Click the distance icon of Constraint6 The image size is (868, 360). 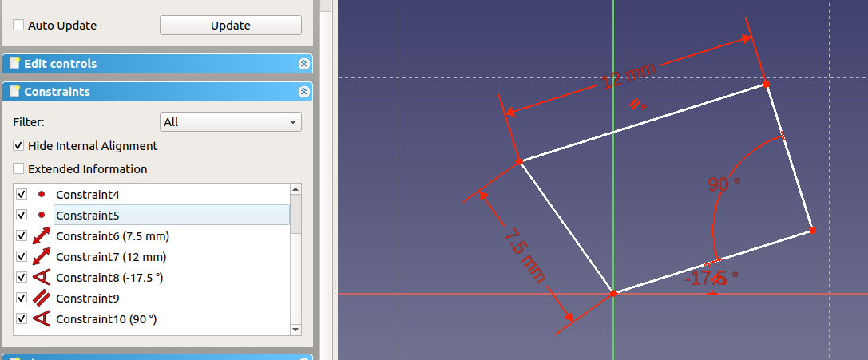click(x=42, y=236)
